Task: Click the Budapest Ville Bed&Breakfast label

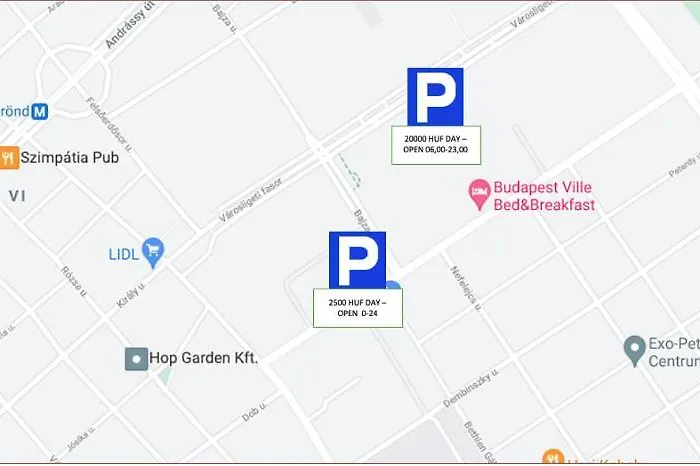Action: (544, 196)
